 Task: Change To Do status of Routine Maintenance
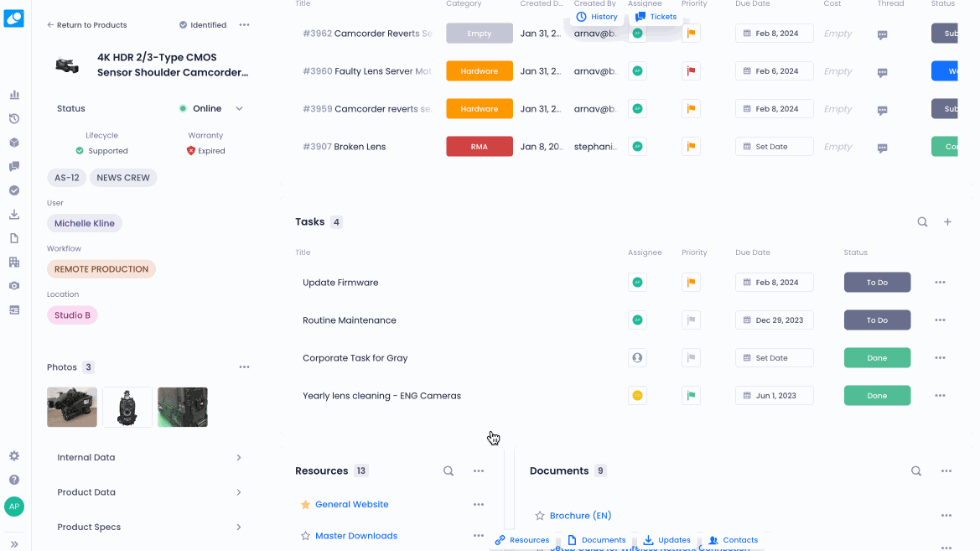click(x=878, y=320)
